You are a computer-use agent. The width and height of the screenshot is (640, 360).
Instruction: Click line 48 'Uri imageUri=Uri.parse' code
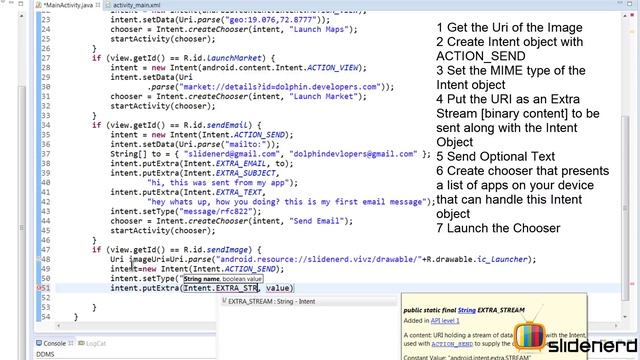tap(161, 260)
